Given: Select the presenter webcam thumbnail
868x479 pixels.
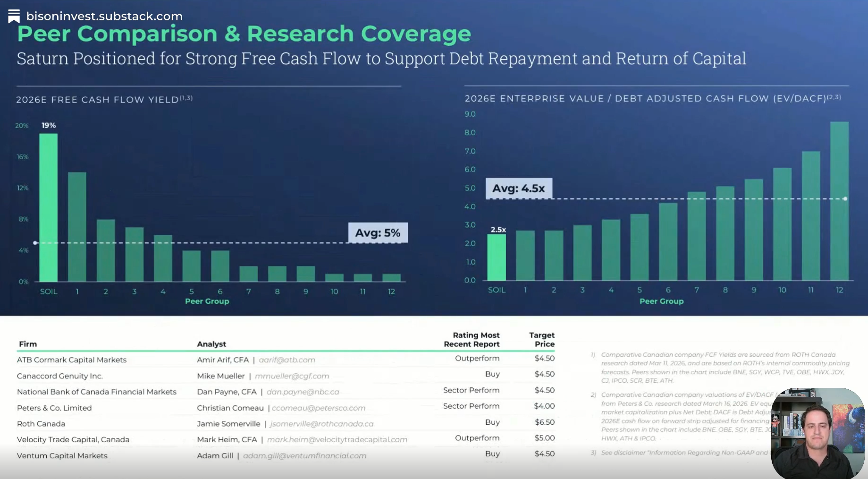Looking at the screenshot, I should 817,433.
